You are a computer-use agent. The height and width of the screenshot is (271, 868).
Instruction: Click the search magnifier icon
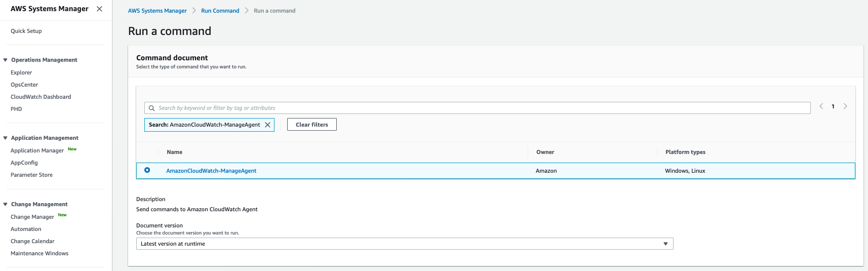[x=151, y=108]
